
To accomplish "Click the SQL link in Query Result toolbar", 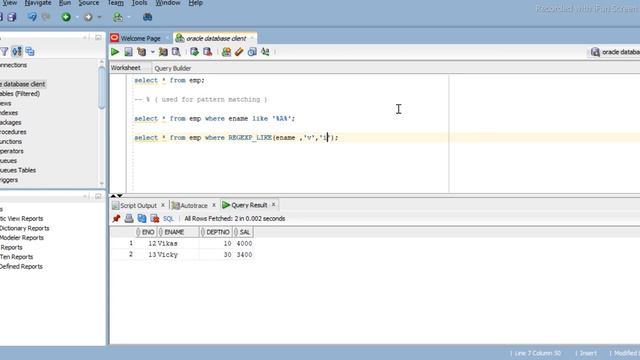I will (x=168, y=219).
